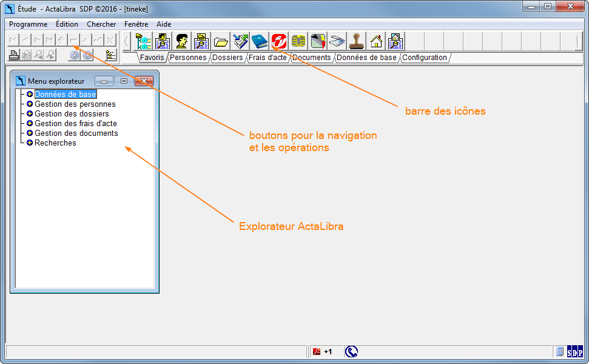Expand the Gestion des frais d'acte node
This screenshot has height=364, width=589.
tap(30, 123)
